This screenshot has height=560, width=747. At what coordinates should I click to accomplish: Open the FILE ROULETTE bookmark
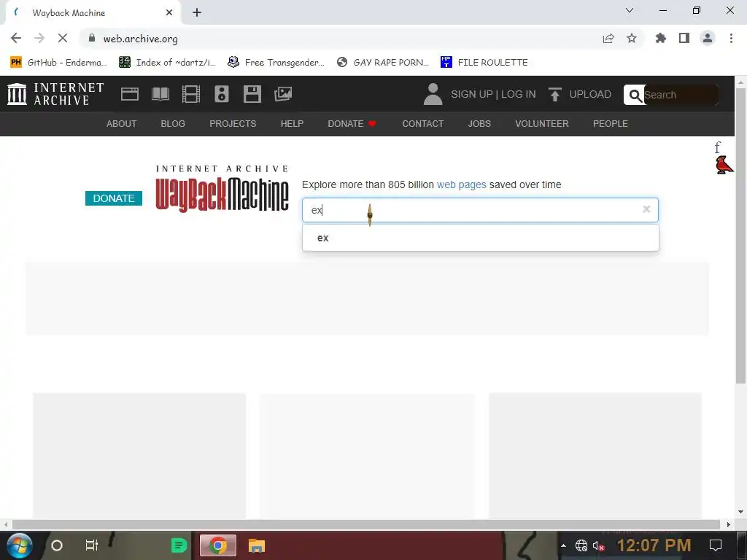484,63
